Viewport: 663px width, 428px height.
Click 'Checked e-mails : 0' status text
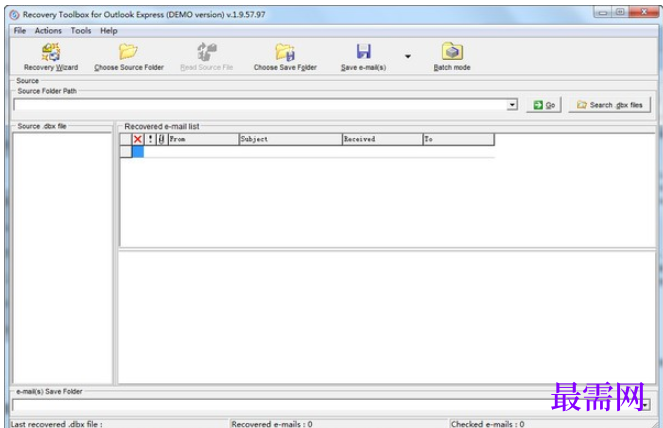(488, 424)
